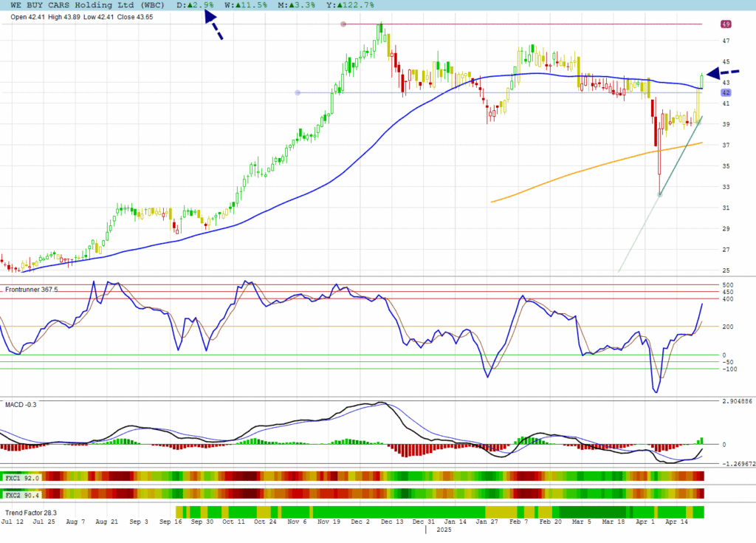Click the 25 price axis label
Viewport: 756px width, 543px height.
[x=726, y=270]
